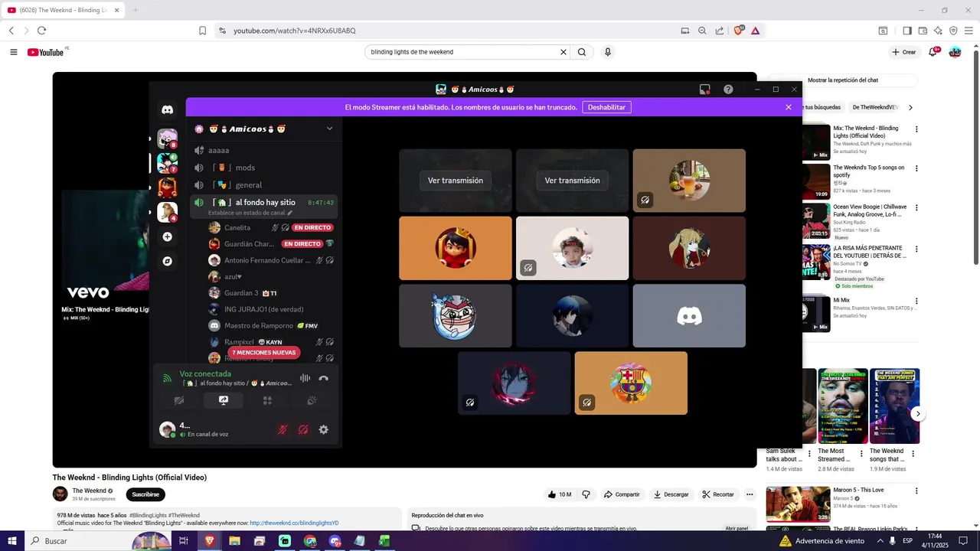Open Brave main menu

(969, 31)
